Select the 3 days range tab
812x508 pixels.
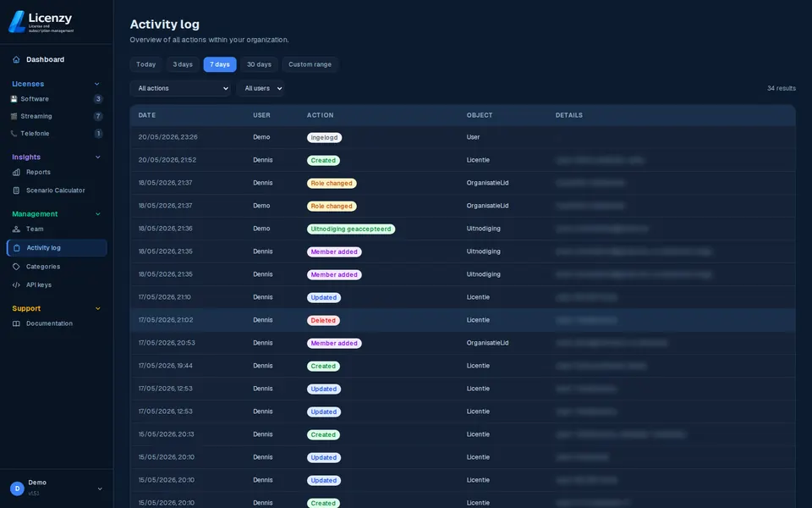[x=183, y=64]
